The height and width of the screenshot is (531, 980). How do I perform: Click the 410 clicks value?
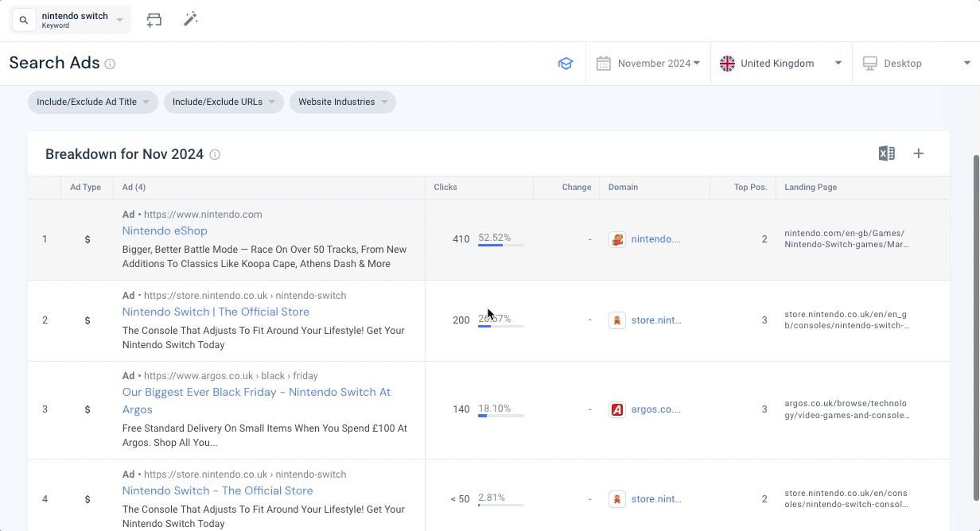461,239
